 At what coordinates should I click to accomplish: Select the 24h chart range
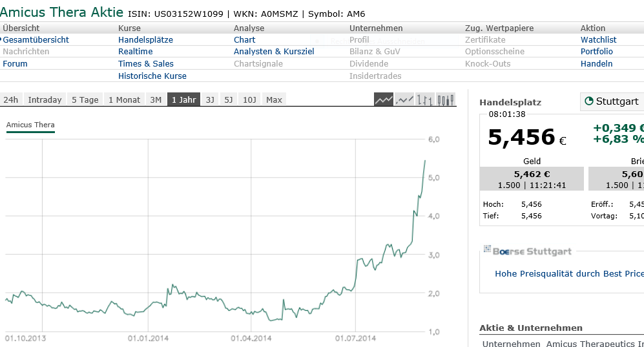point(11,100)
